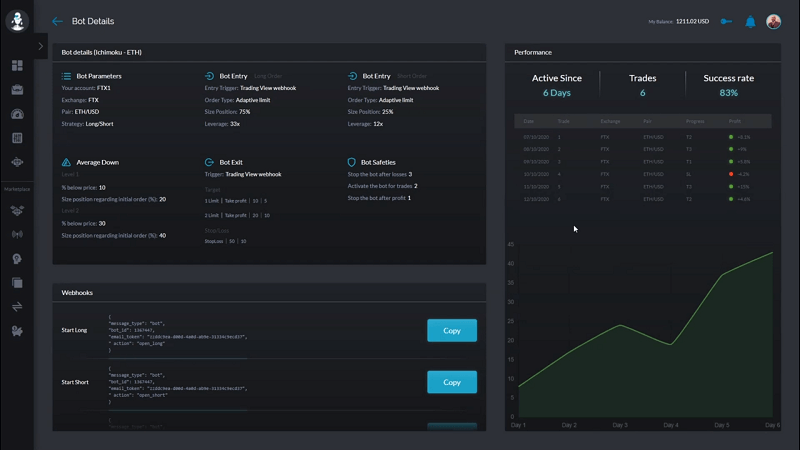The width and height of the screenshot is (800, 450).
Task: Click the Webhooks panel heading
Action: [77, 293]
